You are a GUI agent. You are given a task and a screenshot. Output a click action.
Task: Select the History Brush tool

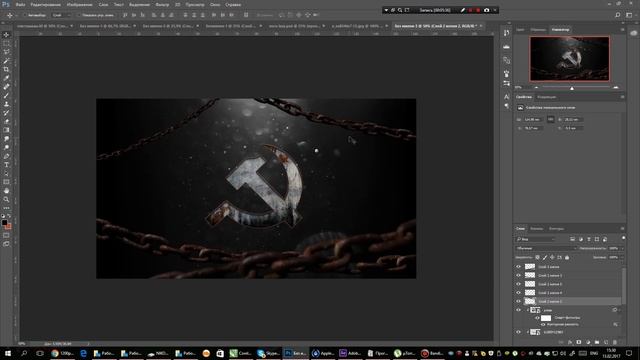pyautogui.click(x=6, y=113)
